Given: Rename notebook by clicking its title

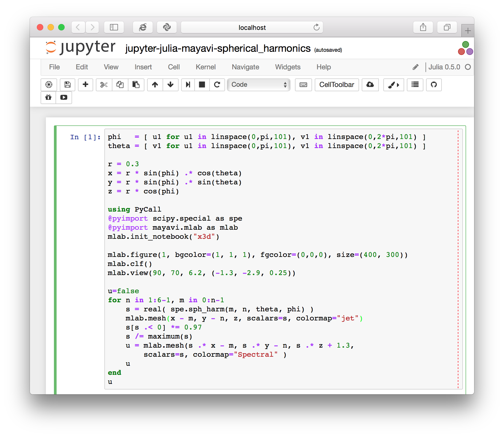Looking at the screenshot, I should (x=218, y=48).
